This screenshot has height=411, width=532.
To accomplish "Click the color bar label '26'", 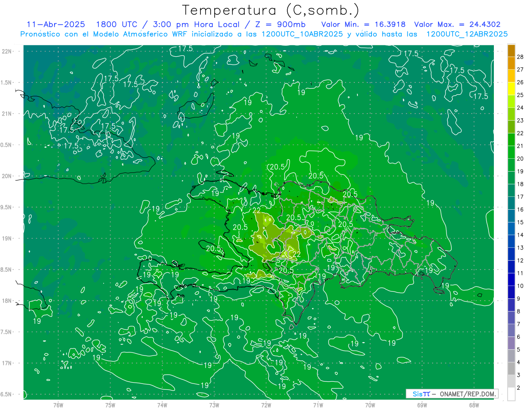I will 520,82.
